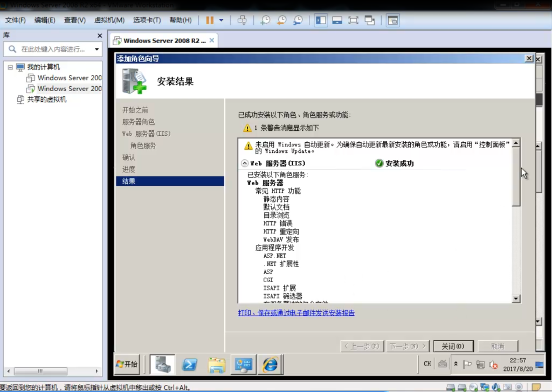
Task: Switch to Unity mode icon
Action: pyautogui.click(x=369, y=20)
